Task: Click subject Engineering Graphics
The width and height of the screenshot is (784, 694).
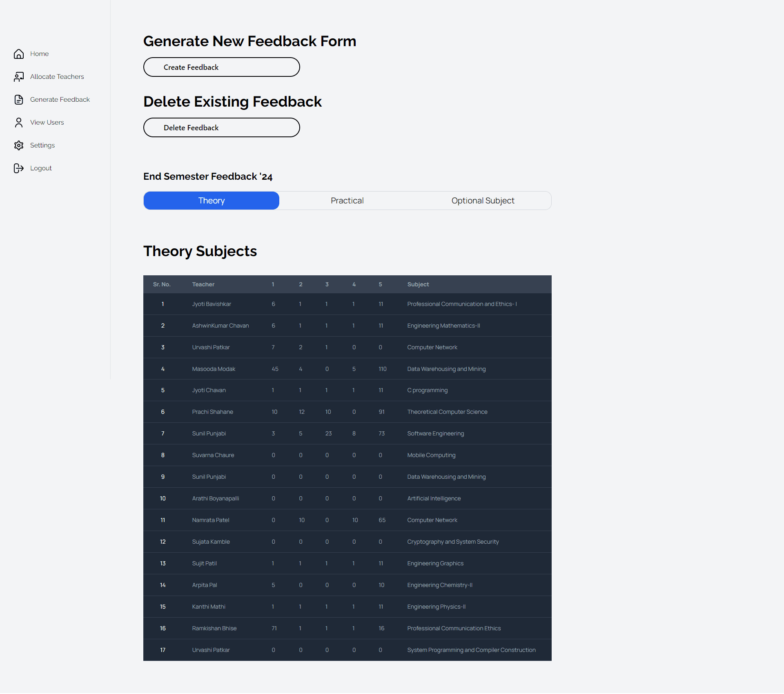Action: coord(435,563)
